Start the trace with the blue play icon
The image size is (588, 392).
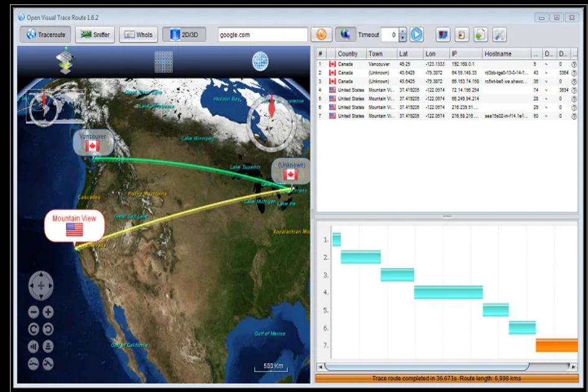click(416, 35)
